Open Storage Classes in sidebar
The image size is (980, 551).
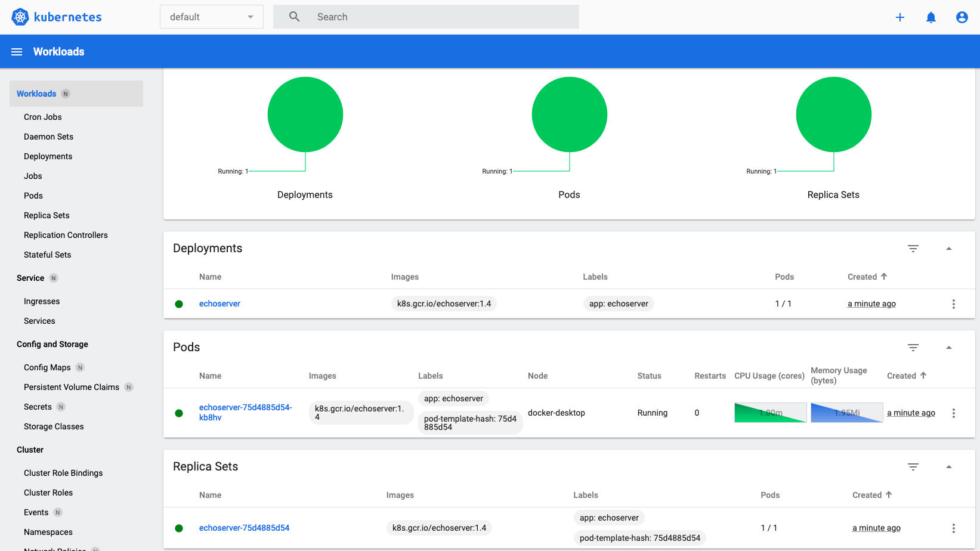(54, 426)
